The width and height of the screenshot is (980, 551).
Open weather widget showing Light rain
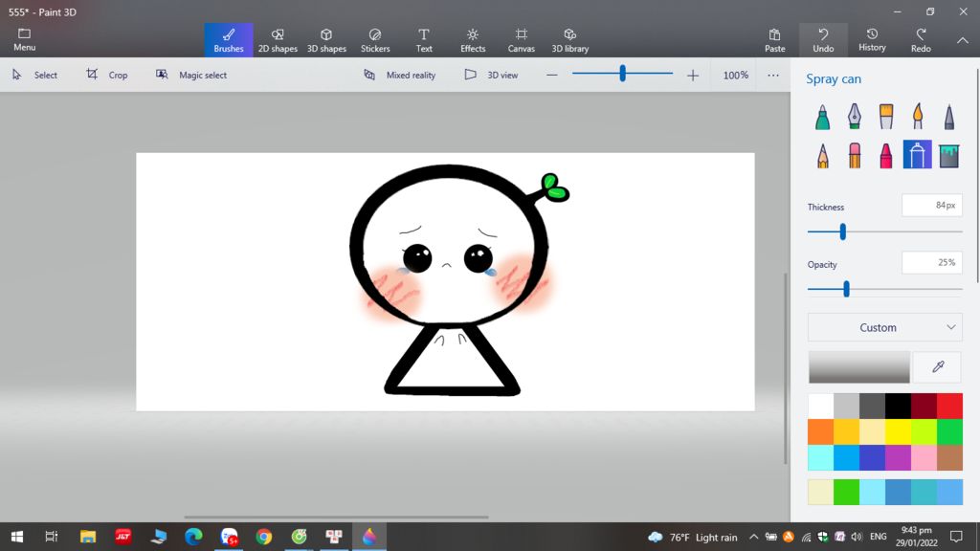pos(693,538)
